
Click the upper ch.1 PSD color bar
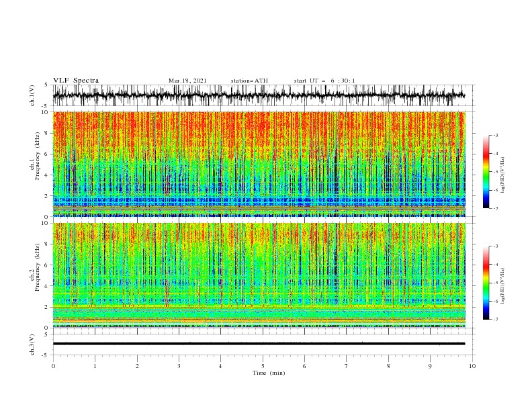[486, 171]
